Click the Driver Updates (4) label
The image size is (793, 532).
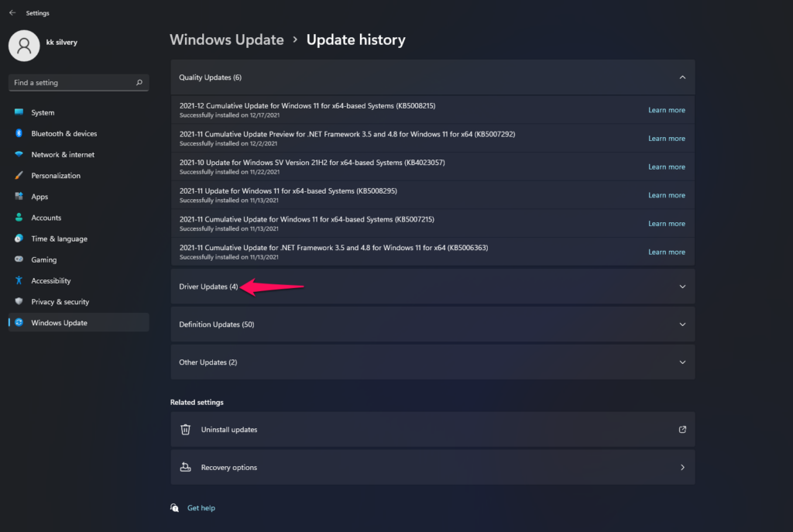pos(208,287)
